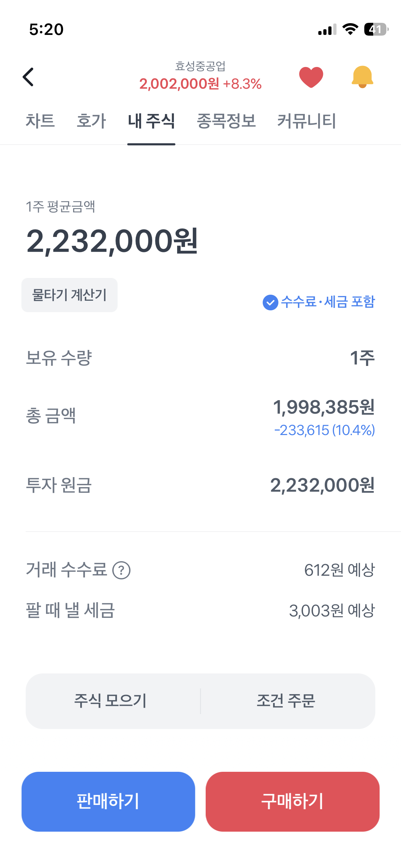Select the 내 주식 tab
This screenshot has width=401, height=868.
(151, 121)
